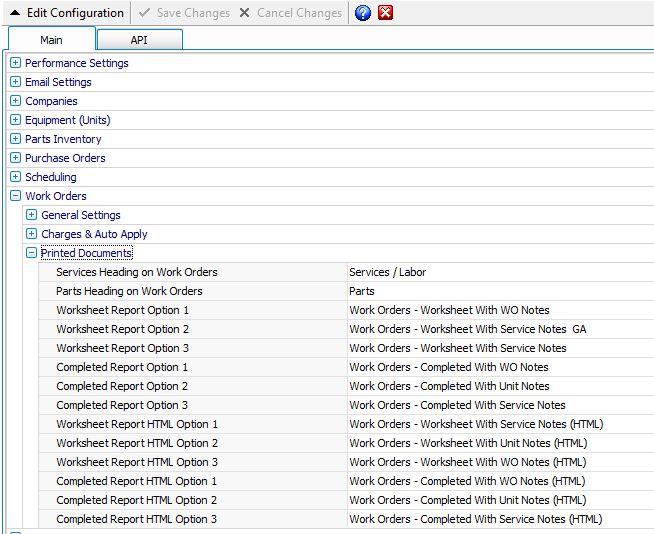654x534 pixels.
Task: Select Completed Report HTML Option 2 label
Action: coord(137,500)
